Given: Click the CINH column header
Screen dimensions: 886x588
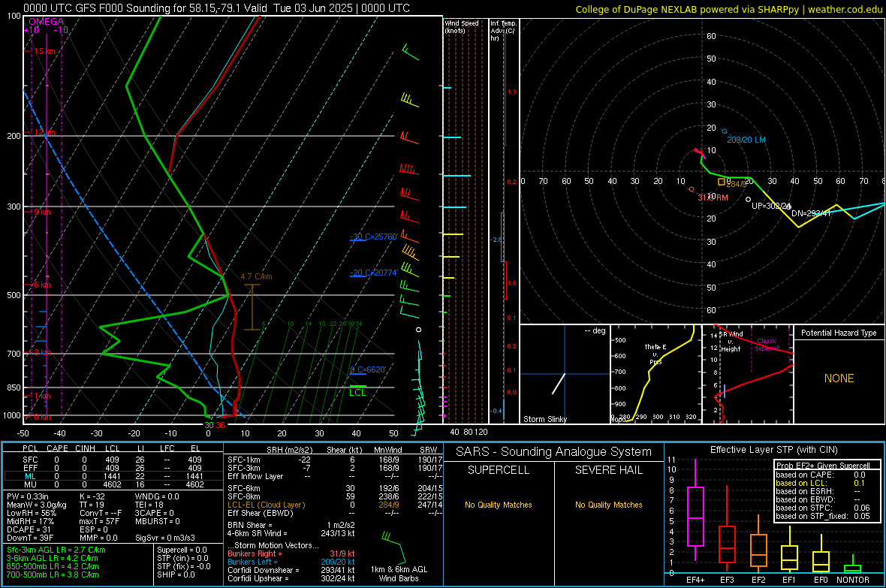Looking at the screenshot, I should point(85,448).
